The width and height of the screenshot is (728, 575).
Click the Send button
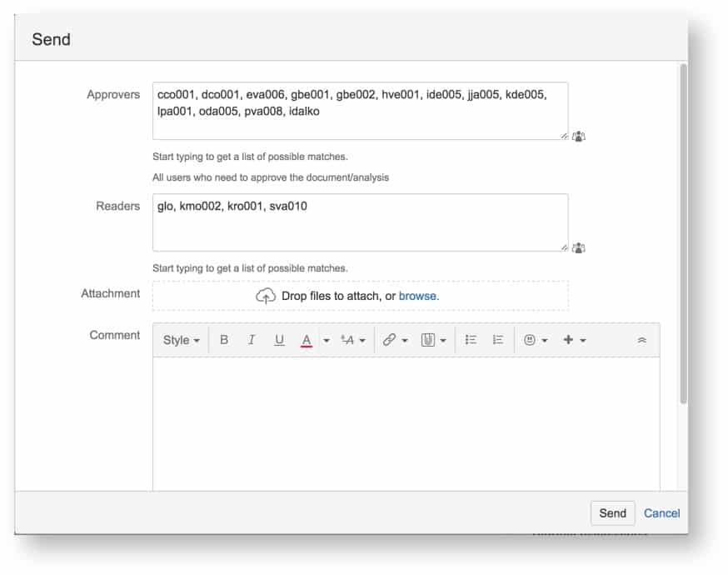[x=612, y=513]
